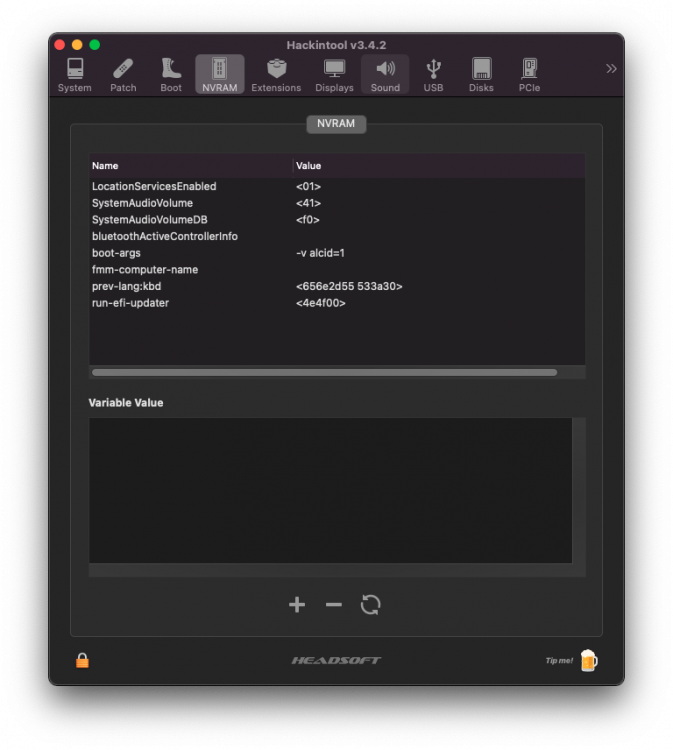Viewport: 673px width, 750px height.
Task: Sort table by Value column header
Action: (x=439, y=165)
